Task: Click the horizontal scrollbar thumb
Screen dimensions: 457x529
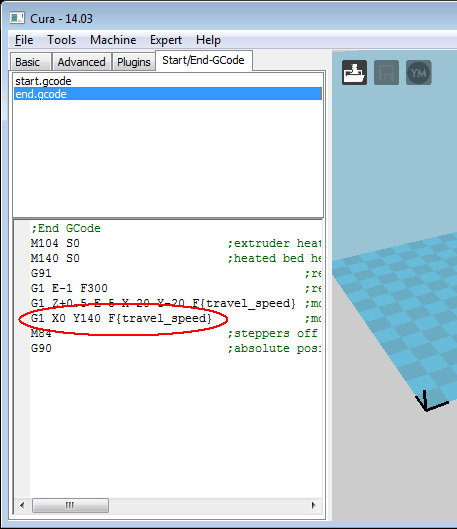Action: (x=70, y=505)
